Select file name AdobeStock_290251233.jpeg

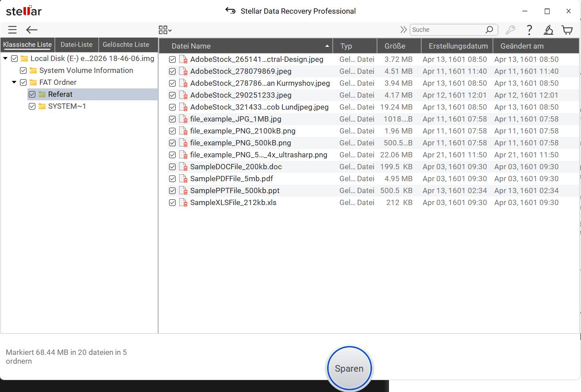[x=241, y=95]
